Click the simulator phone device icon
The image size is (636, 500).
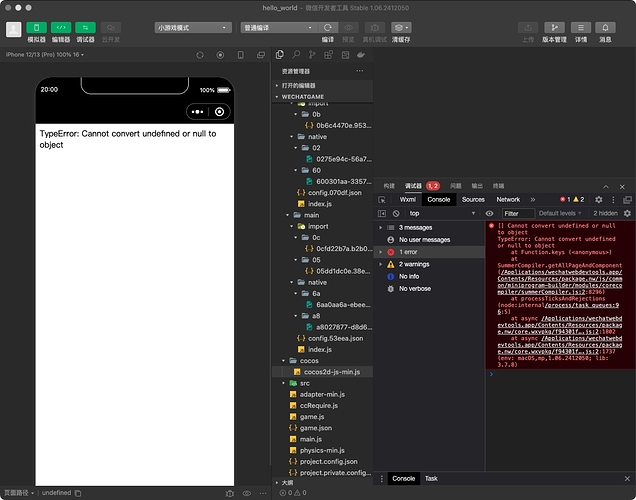241,55
